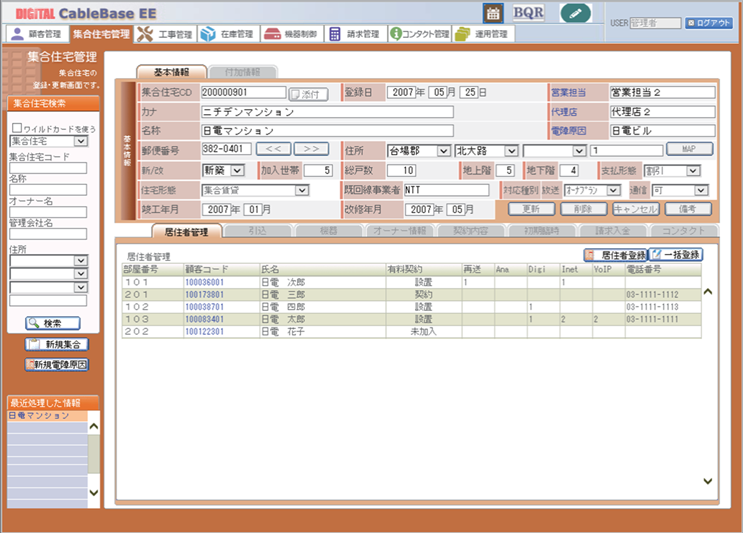The width and height of the screenshot is (743, 533).
Task: Open the コンタクト管理 tab with info icon
Action: [419, 34]
